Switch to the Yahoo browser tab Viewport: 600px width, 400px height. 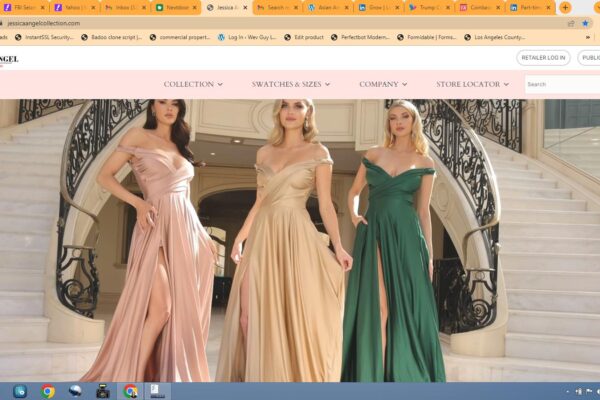click(x=73, y=7)
